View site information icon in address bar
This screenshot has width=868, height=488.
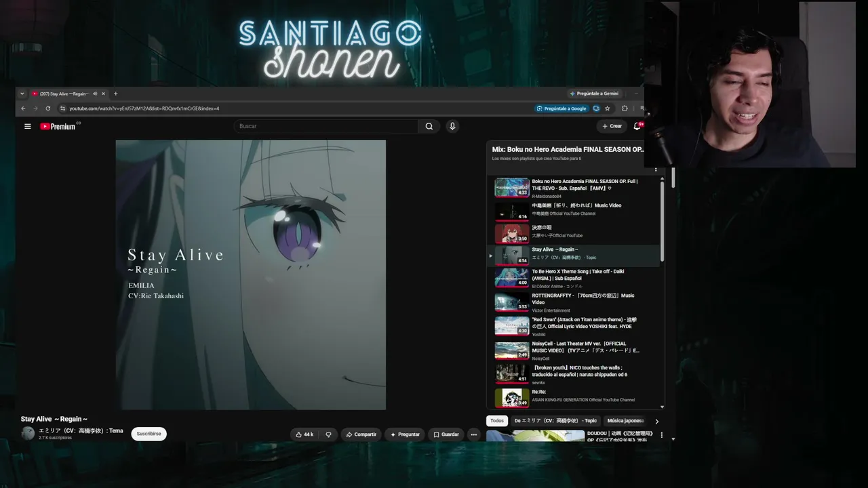click(62, 108)
